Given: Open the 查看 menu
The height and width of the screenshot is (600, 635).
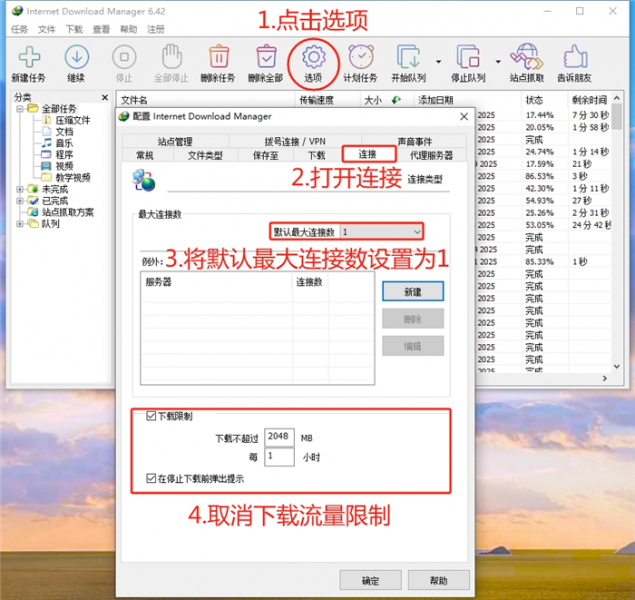Looking at the screenshot, I should 101,29.
